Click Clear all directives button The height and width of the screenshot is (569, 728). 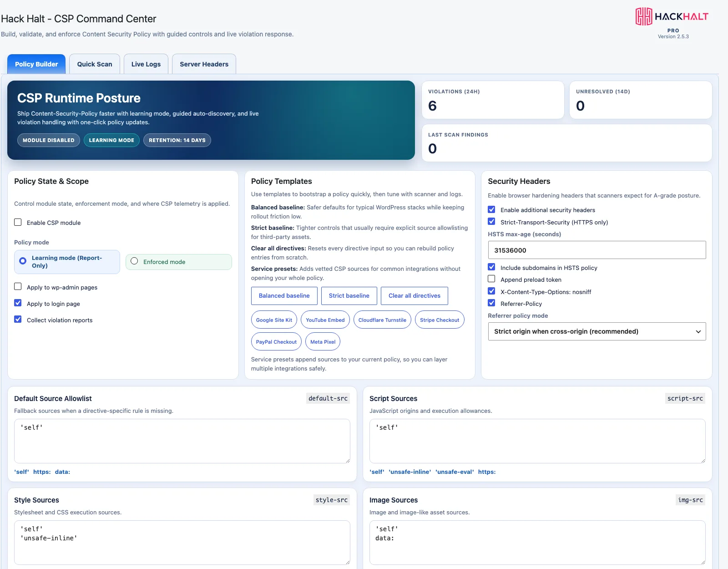415,296
